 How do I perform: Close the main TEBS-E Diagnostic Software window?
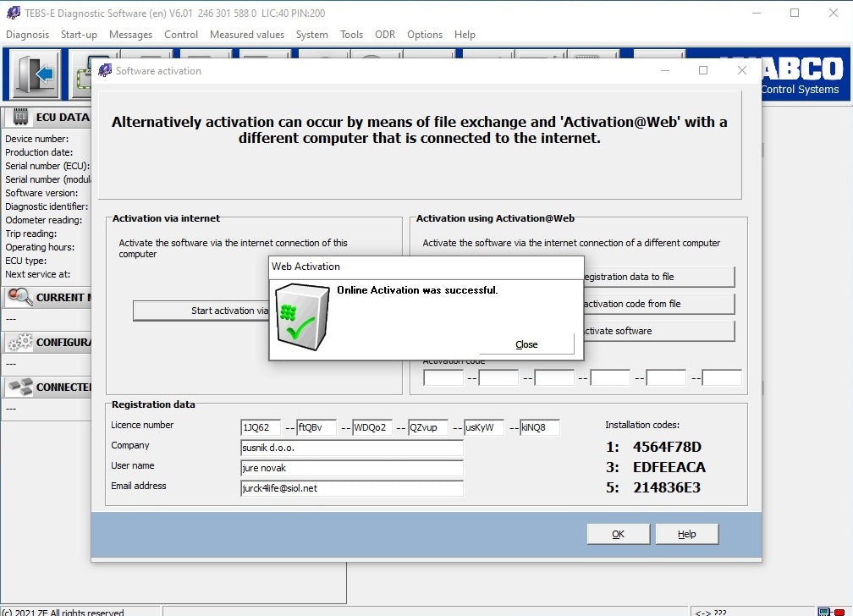click(833, 13)
